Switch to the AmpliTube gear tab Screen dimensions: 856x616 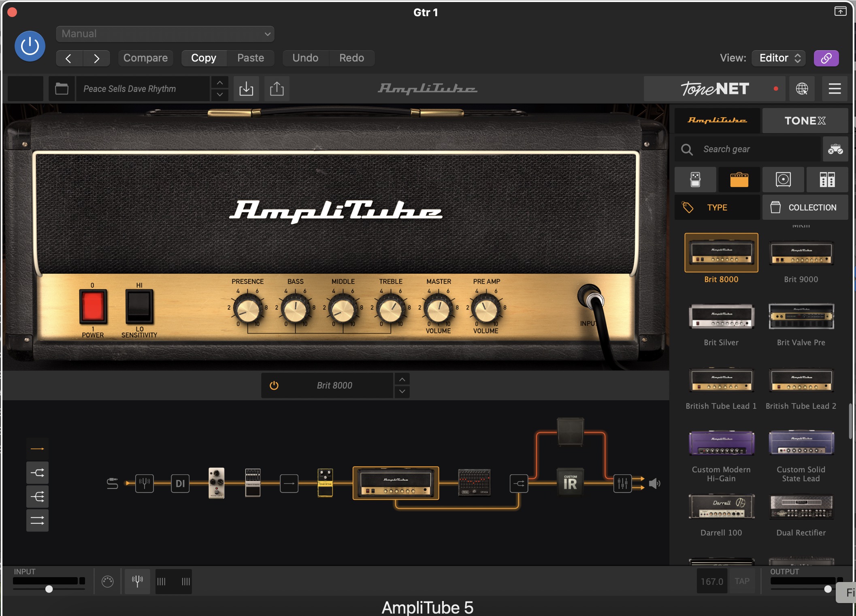pyautogui.click(x=717, y=121)
